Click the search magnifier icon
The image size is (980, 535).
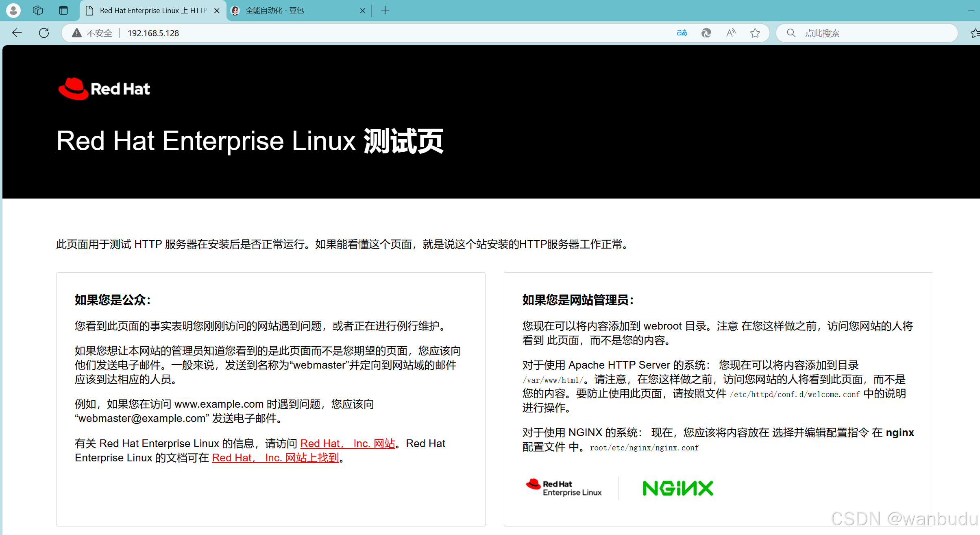pyautogui.click(x=791, y=33)
